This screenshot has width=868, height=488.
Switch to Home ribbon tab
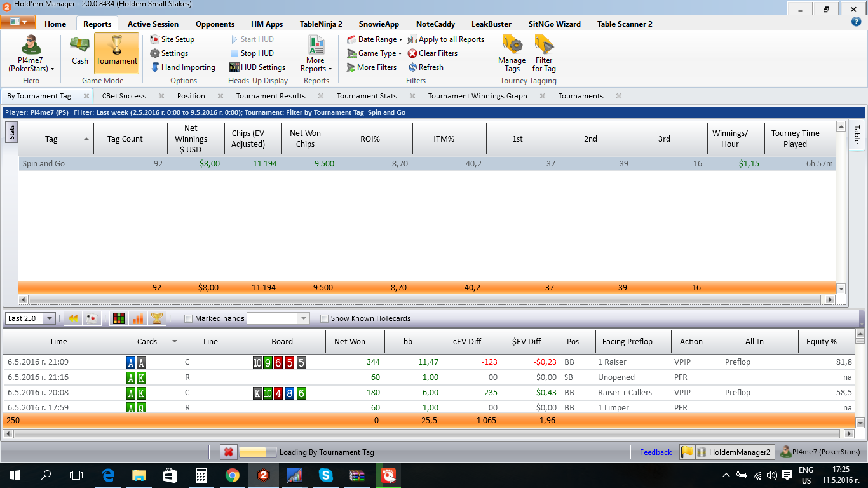coord(55,24)
